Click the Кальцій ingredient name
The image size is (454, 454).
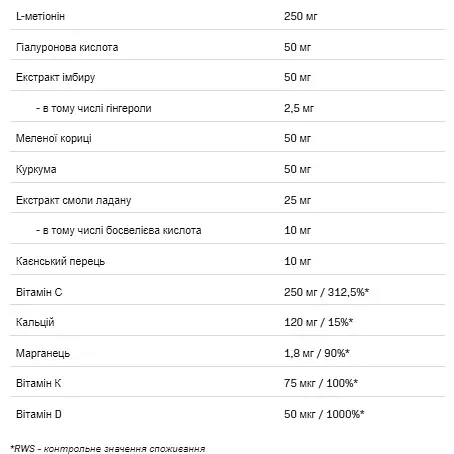click(x=35, y=322)
